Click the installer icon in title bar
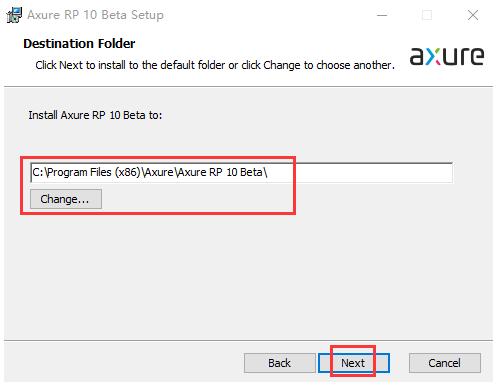The width and height of the screenshot is (498, 387). pyautogui.click(x=14, y=15)
